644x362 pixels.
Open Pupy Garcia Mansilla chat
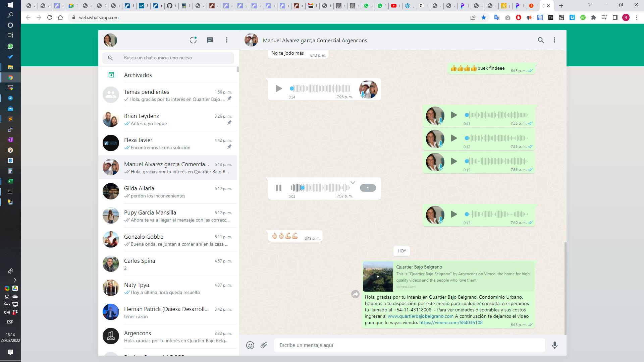click(168, 216)
